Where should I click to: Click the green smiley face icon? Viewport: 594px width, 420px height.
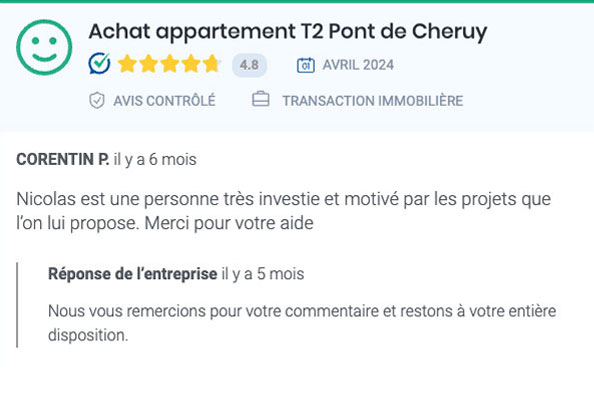click(x=44, y=47)
